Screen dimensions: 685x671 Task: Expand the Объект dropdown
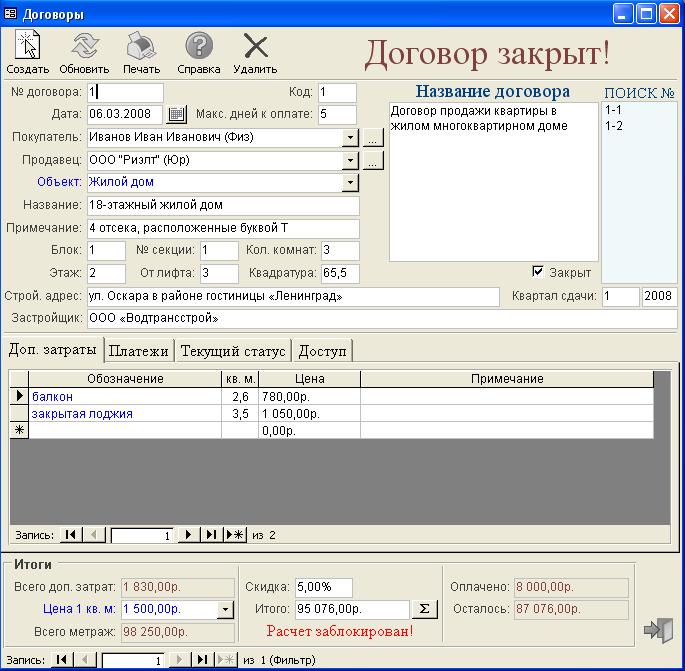(x=350, y=183)
